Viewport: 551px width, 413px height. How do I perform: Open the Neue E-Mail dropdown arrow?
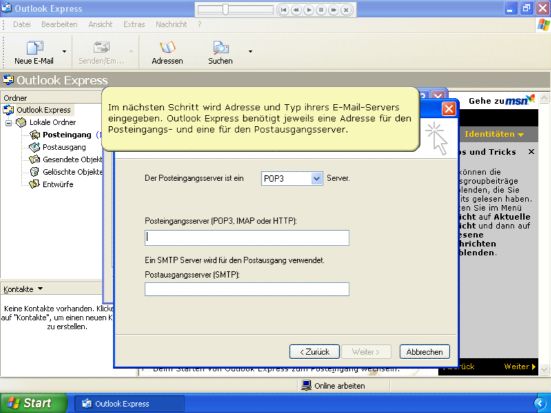tap(64, 52)
